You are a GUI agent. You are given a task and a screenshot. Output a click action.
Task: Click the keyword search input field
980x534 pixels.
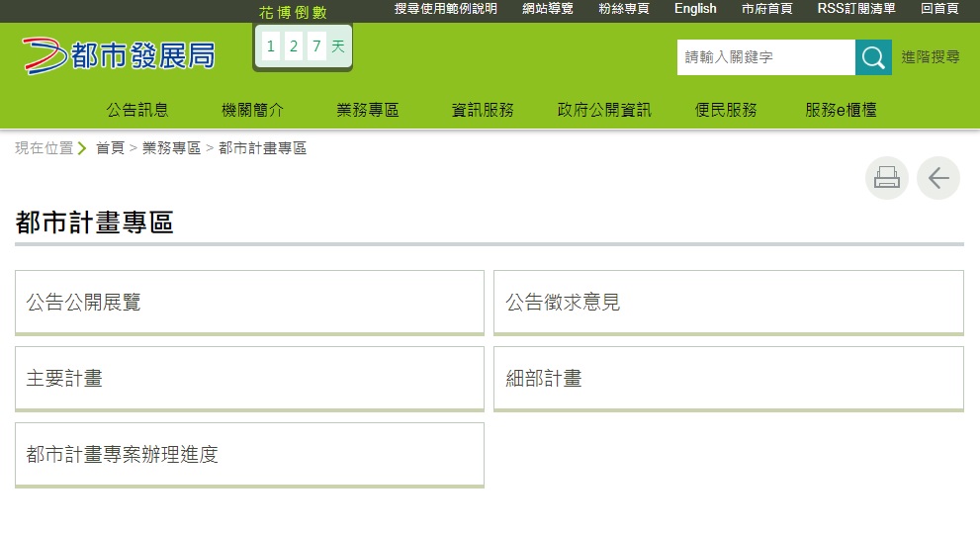[x=765, y=57]
